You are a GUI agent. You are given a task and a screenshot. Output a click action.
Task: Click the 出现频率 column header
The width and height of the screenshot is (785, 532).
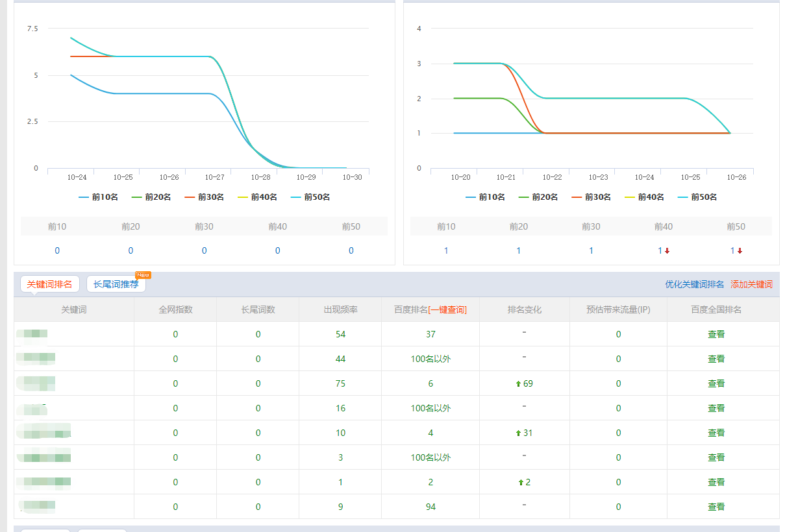coord(340,309)
